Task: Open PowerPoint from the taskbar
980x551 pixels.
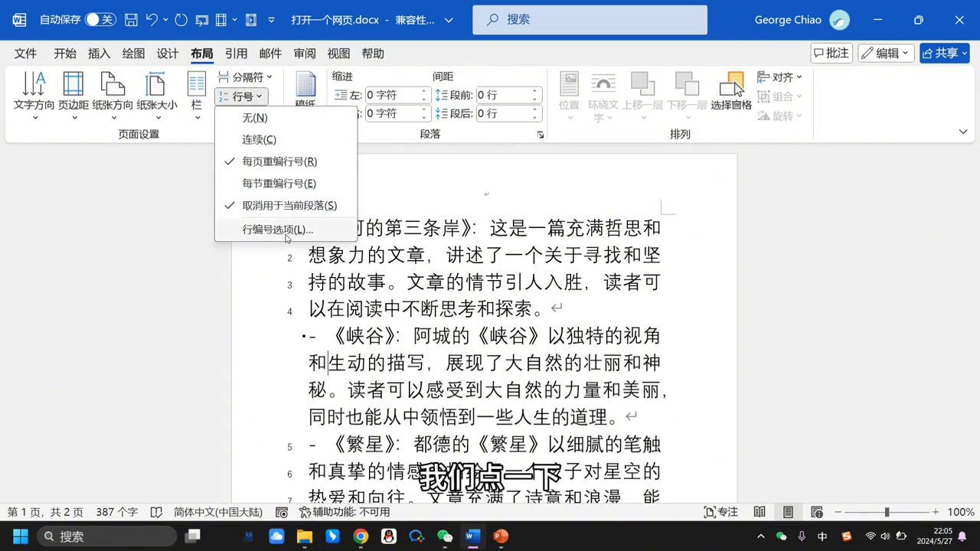Action: tap(501, 536)
